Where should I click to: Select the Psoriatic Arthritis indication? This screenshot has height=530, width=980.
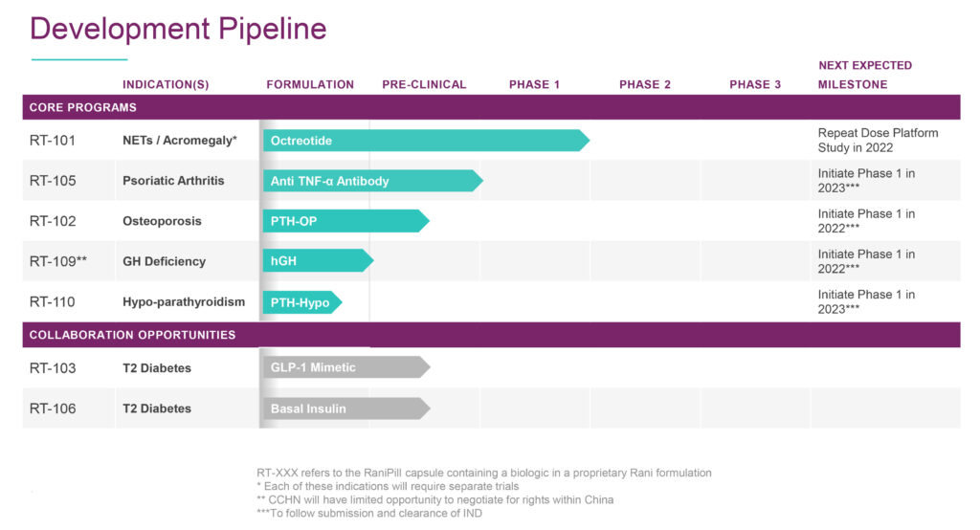click(173, 181)
